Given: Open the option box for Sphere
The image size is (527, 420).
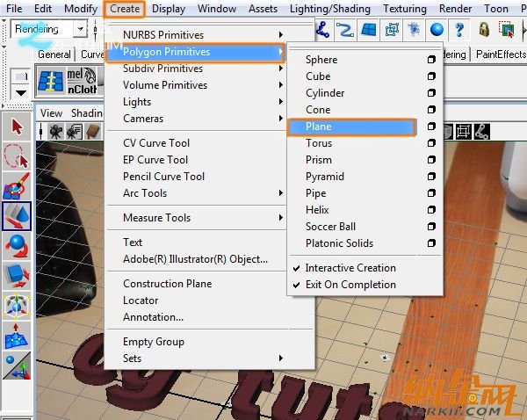Looking at the screenshot, I should (x=430, y=60).
